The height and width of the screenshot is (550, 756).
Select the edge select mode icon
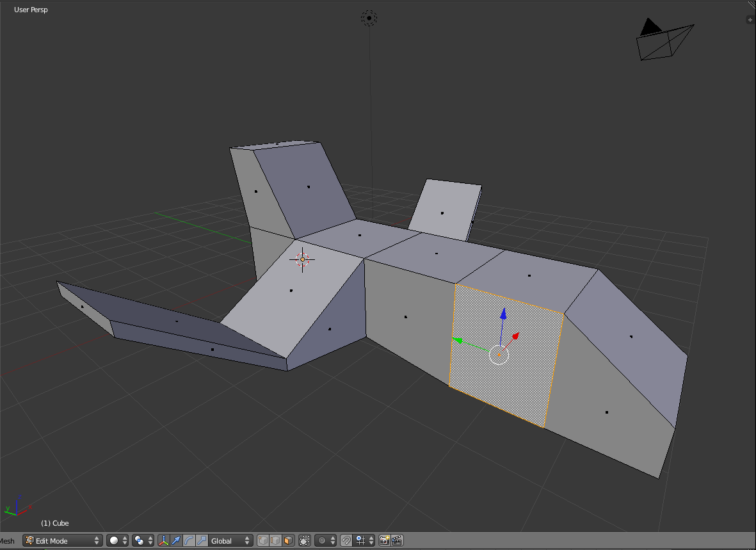tap(275, 540)
